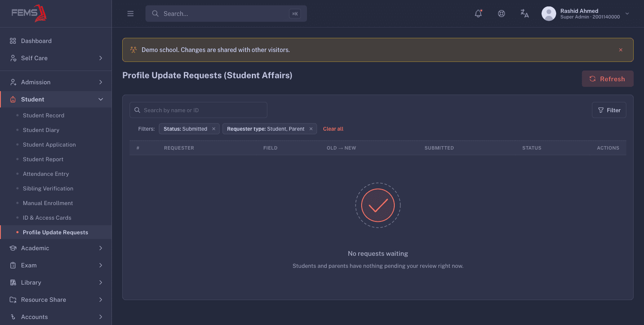
Task: Open Attendance Entry menu item
Action: tap(56, 174)
